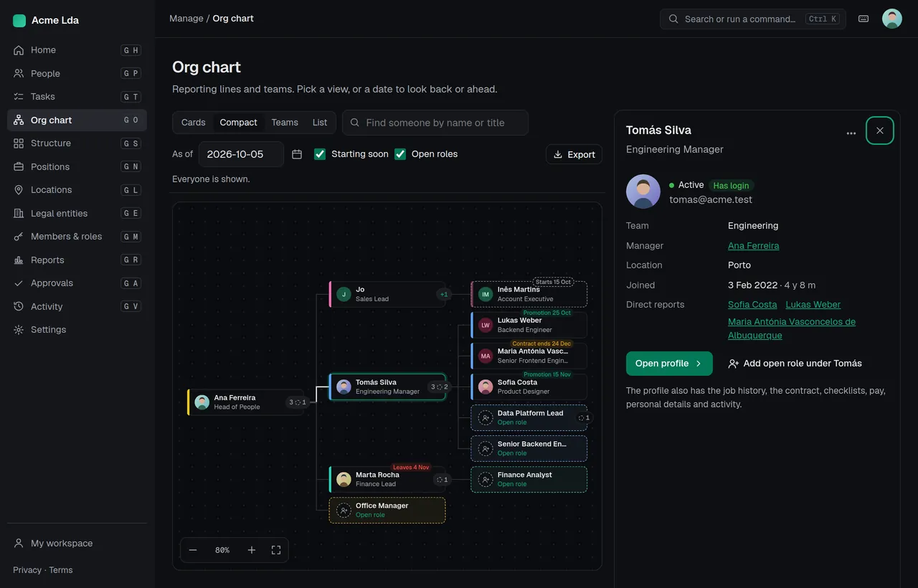
Task: Select the Compact view tab
Action: [x=238, y=123]
